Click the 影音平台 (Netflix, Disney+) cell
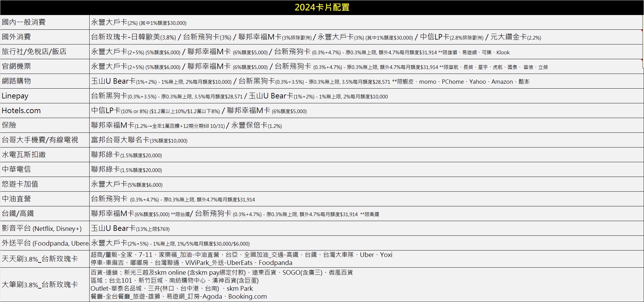The height and width of the screenshot is (302, 644). tap(45, 228)
